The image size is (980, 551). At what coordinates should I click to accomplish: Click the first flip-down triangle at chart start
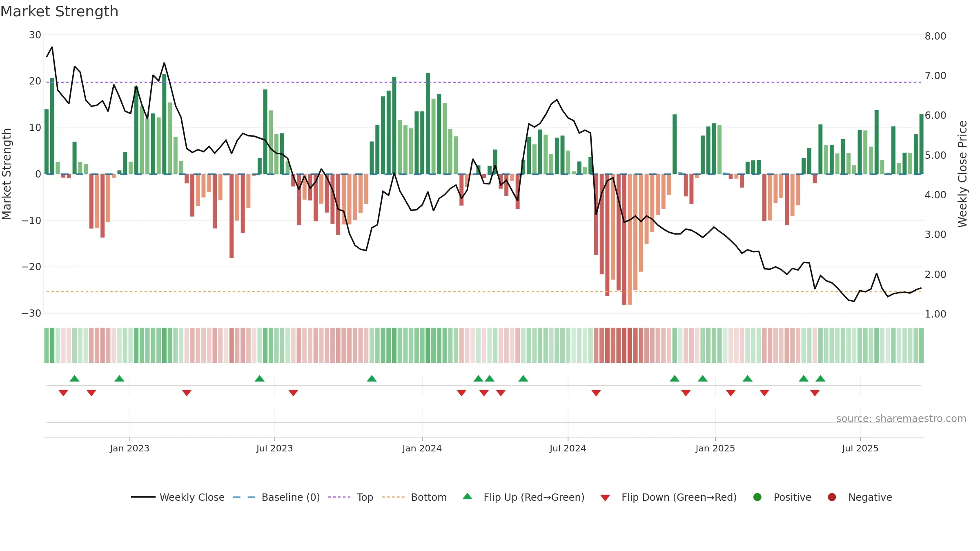click(x=63, y=393)
